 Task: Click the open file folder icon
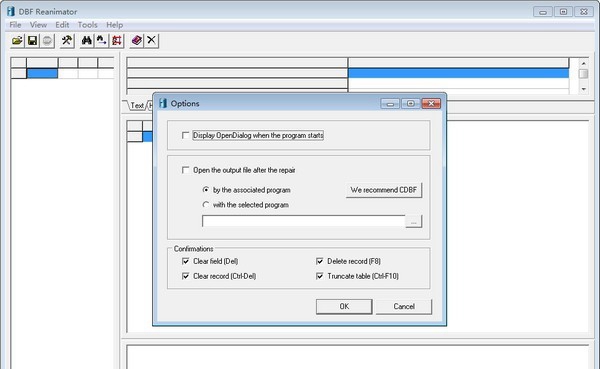click(17, 41)
